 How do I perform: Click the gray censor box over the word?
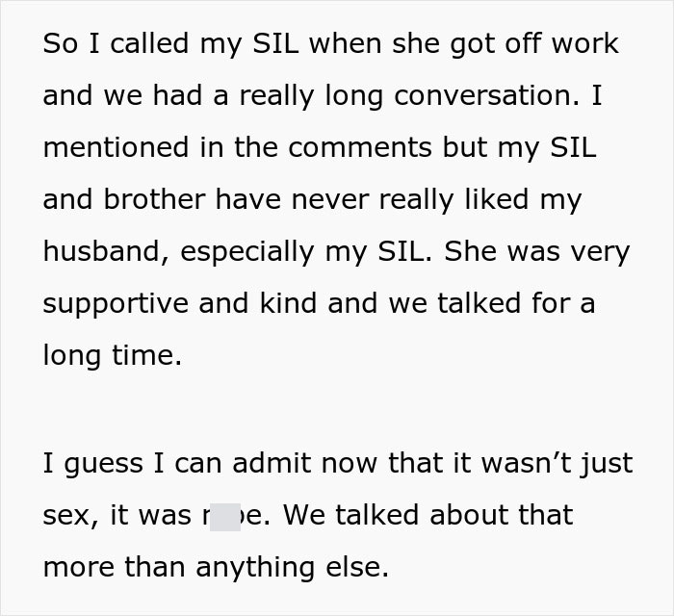click(x=224, y=515)
